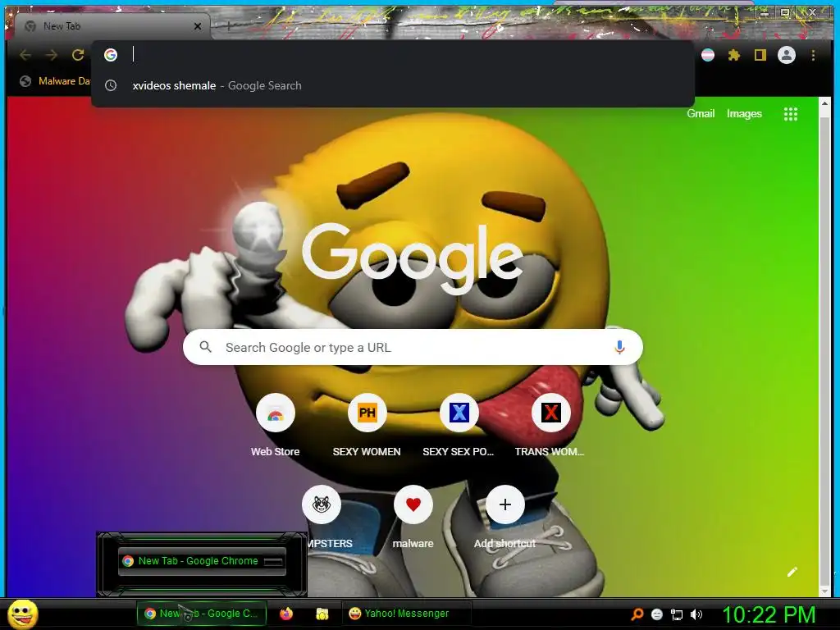Click the Google icon in the address bar
The width and height of the screenshot is (840, 630).
[x=111, y=55]
